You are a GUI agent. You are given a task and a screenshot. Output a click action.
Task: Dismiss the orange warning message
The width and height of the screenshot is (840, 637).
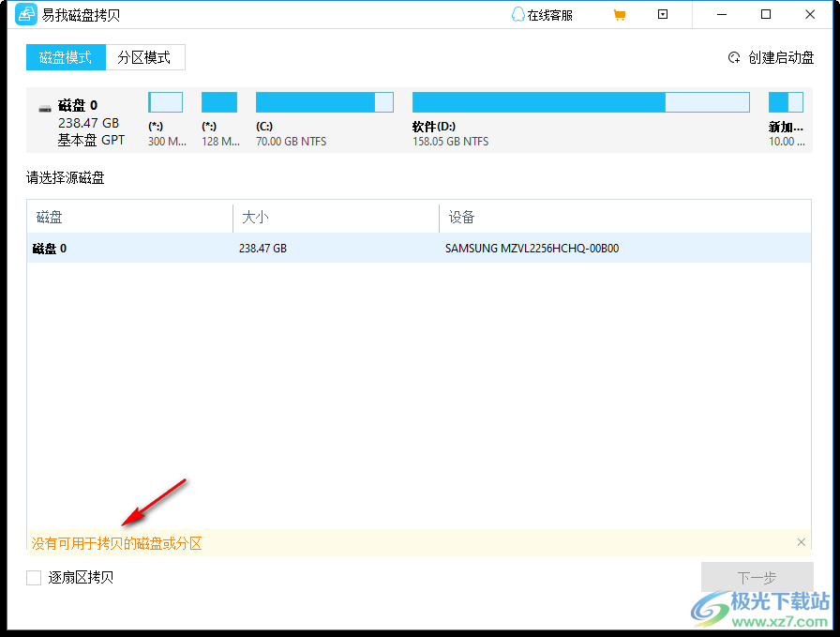[802, 542]
